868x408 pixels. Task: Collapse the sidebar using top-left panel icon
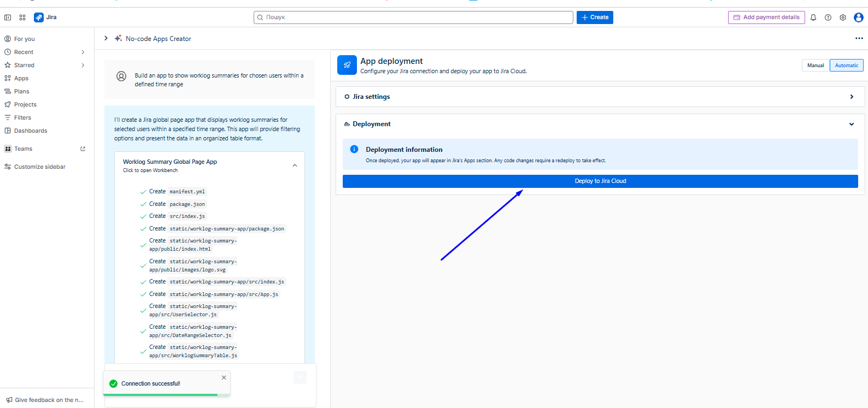tap(8, 17)
